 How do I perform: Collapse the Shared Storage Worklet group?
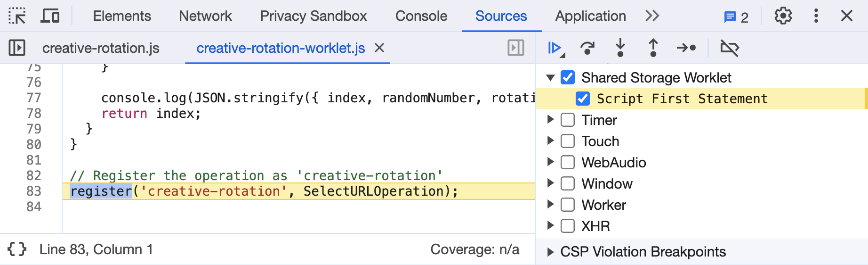click(x=550, y=77)
